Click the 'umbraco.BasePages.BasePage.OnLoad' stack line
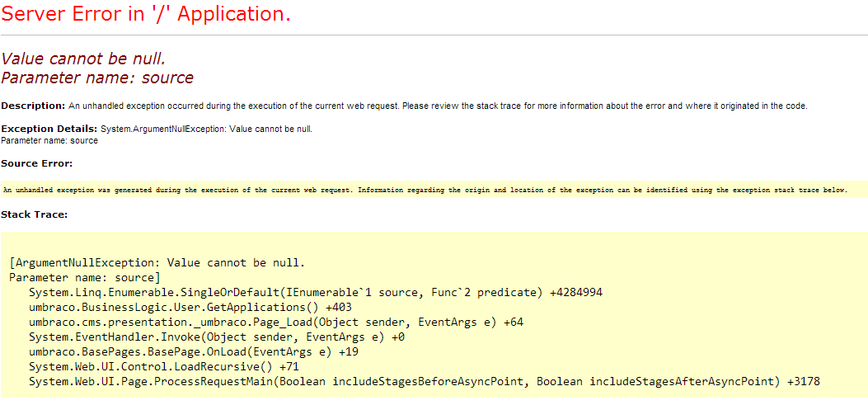The width and height of the screenshot is (868, 405). click(194, 352)
